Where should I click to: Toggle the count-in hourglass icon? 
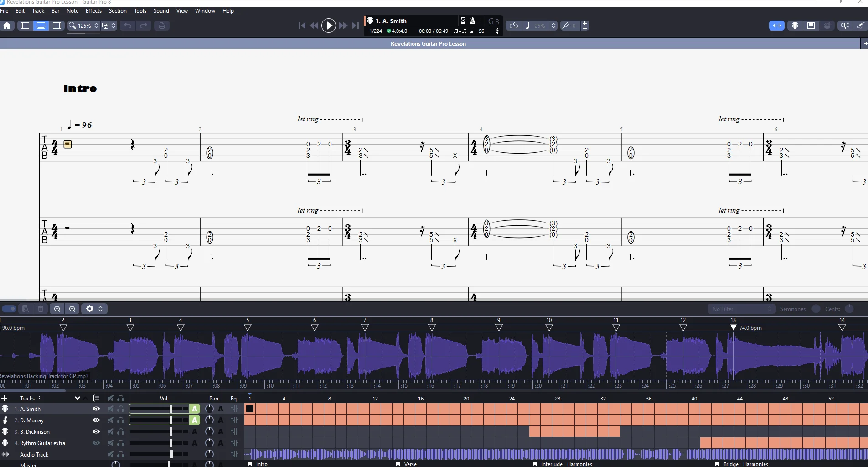(463, 21)
